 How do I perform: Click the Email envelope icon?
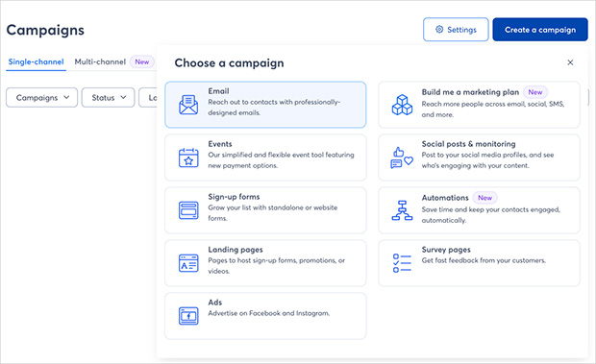pyautogui.click(x=188, y=105)
